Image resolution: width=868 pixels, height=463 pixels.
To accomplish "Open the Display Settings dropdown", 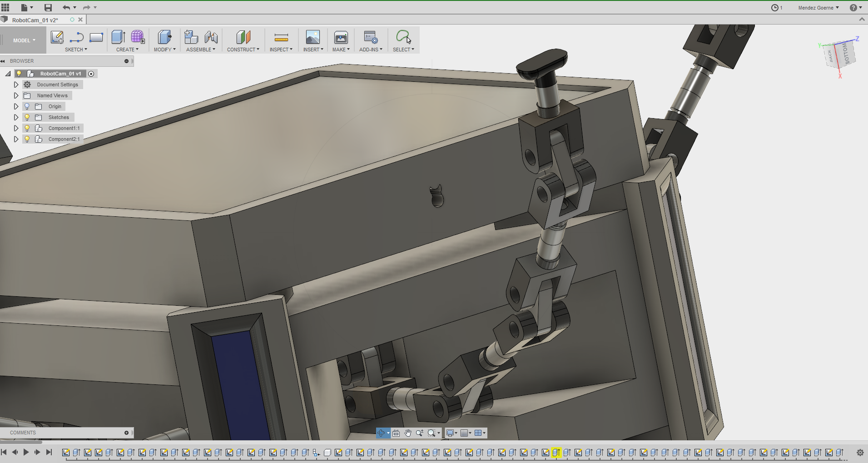I will point(451,433).
